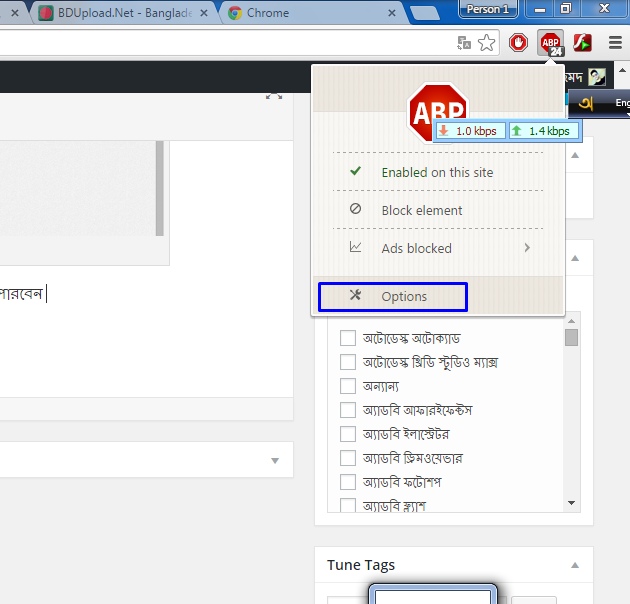Viewport: 630px width, 604px height.
Task: Expand the Ads blocked submenu arrow
Action: pos(527,248)
